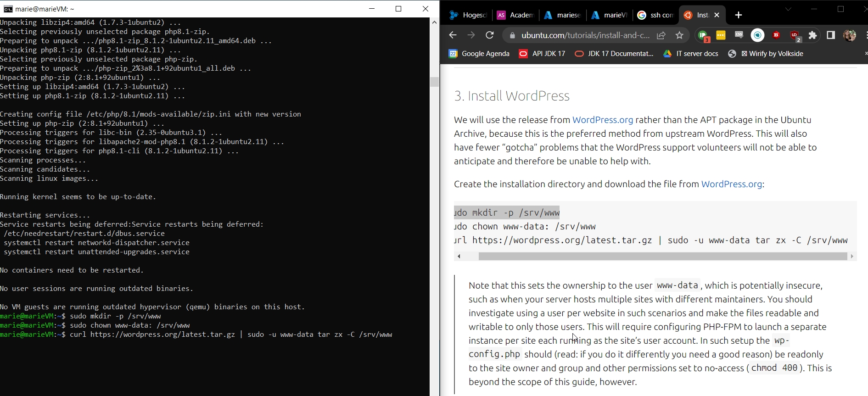Image resolution: width=868 pixels, height=396 pixels.
Task: Switch to the Hogeschool tab
Action: pyautogui.click(x=468, y=15)
